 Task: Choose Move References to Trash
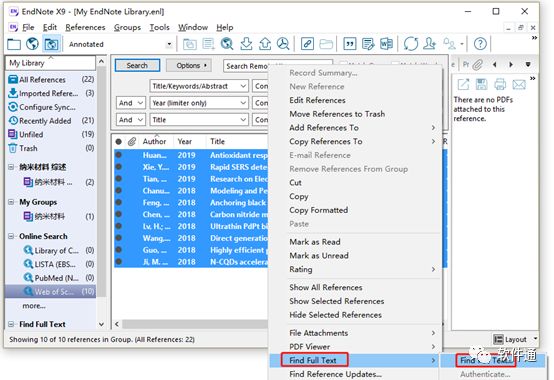click(337, 114)
